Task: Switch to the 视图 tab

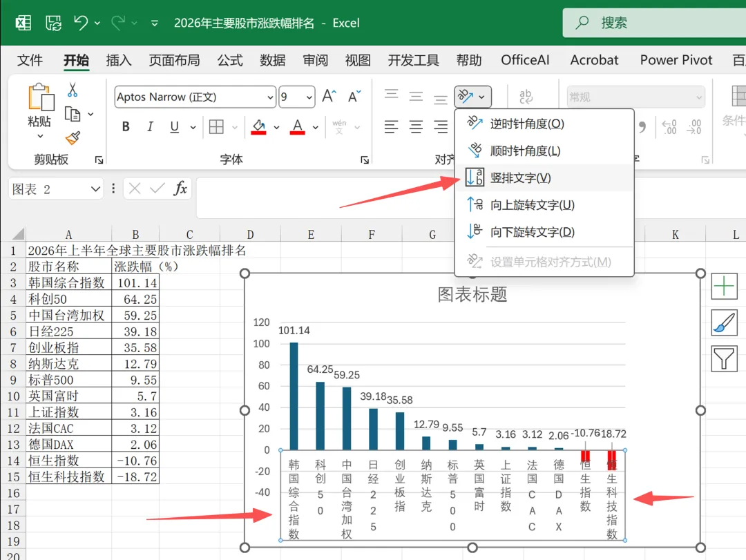Action: pos(358,61)
